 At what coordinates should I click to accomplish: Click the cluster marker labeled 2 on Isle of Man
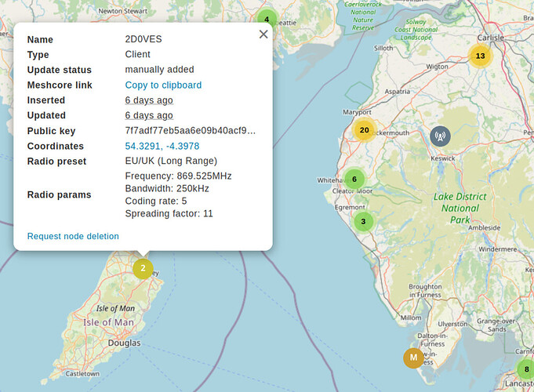[143, 268]
